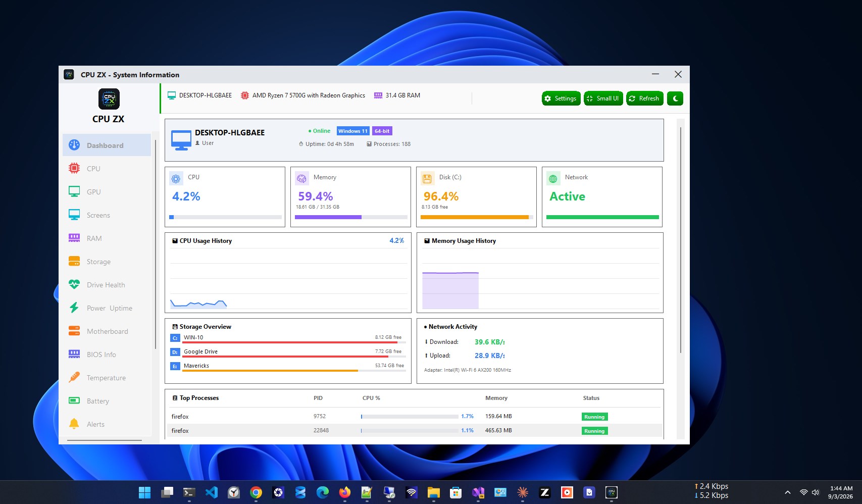This screenshot has width=862, height=504.
Task: Click the Memory Usage History chart
Action: 540,279
